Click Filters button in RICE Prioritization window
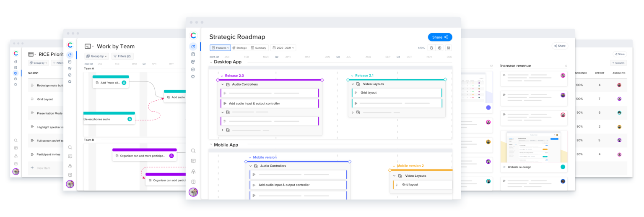This screenshot has width=644, height=217. pos(57,63)
